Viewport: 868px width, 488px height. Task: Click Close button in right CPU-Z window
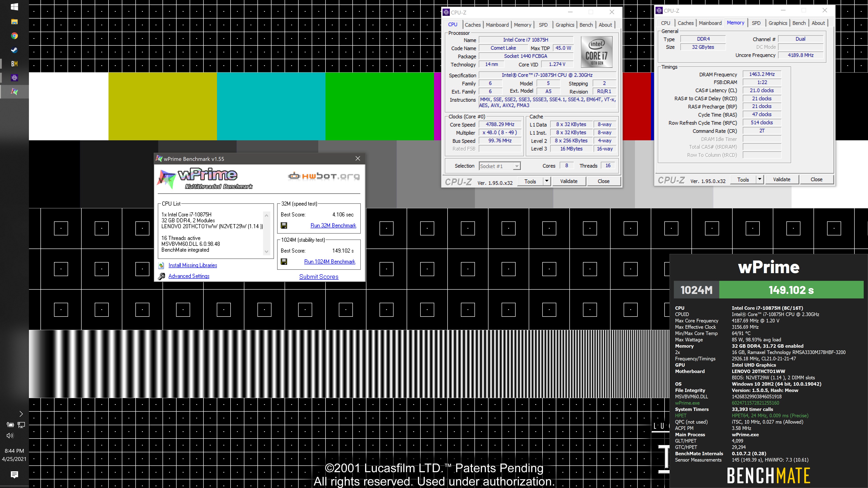coord(816,180)
